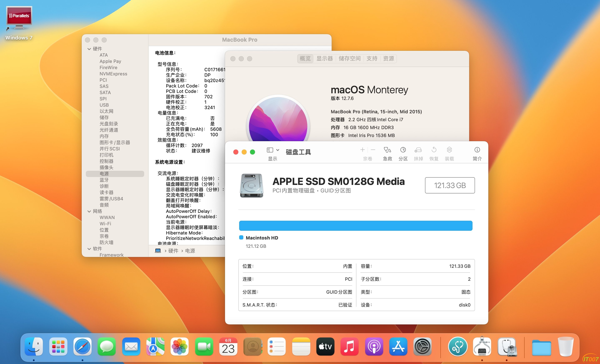Open System Preferences from the Dock
The height and width of the screenshot is (364, 600).
(x=422, y=347)
